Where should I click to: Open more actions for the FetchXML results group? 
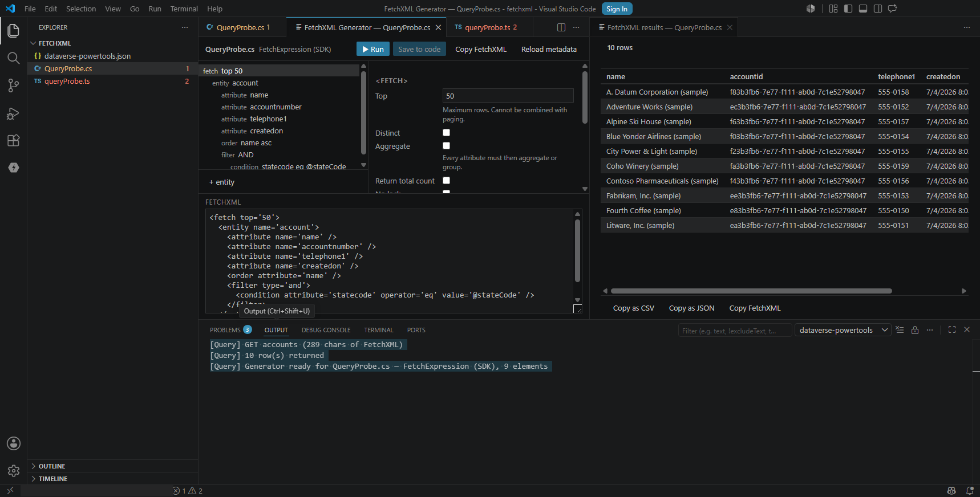tap(967, 27)
